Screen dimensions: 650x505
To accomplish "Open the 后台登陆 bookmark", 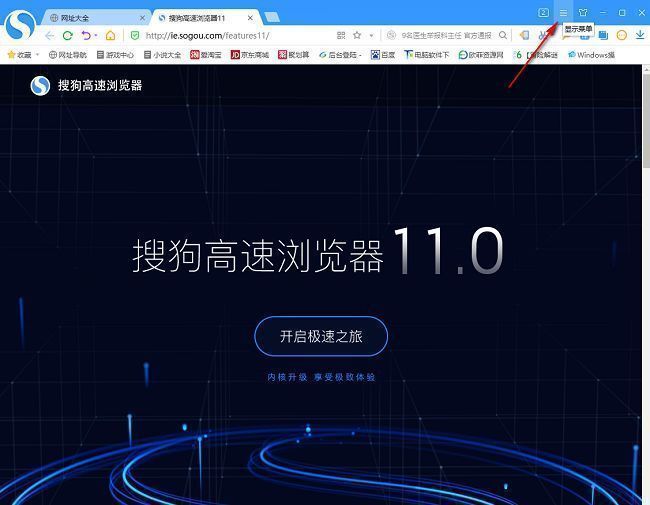I will click(x=340, y=55).
